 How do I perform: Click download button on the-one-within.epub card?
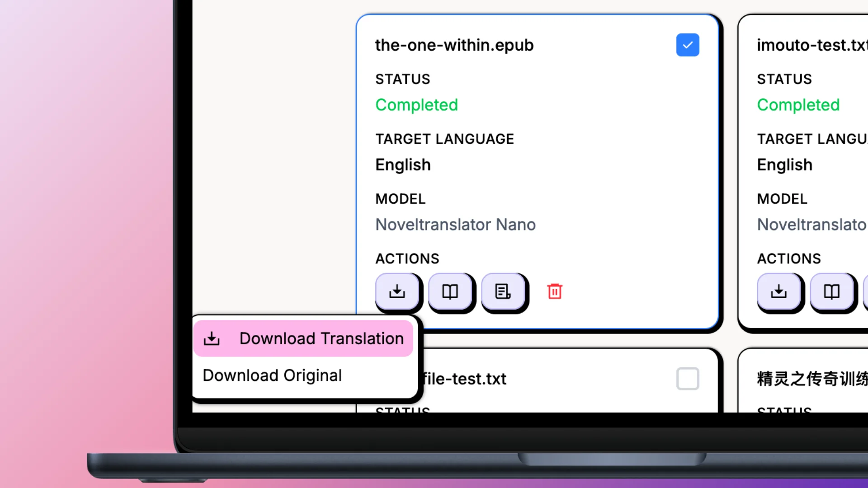[397, 291]
